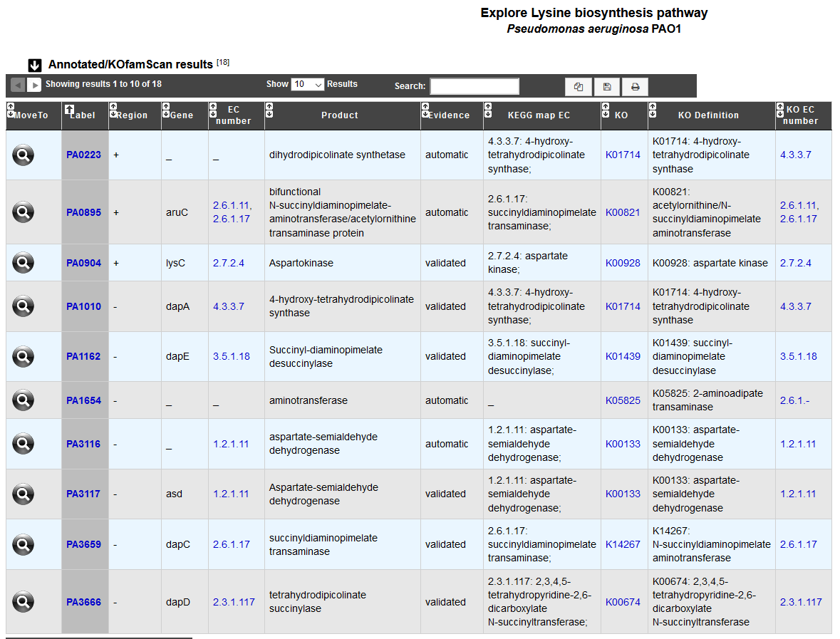840x639 pixels.
Task: Open the Show results count dropdown
Action: pos(308,84)
